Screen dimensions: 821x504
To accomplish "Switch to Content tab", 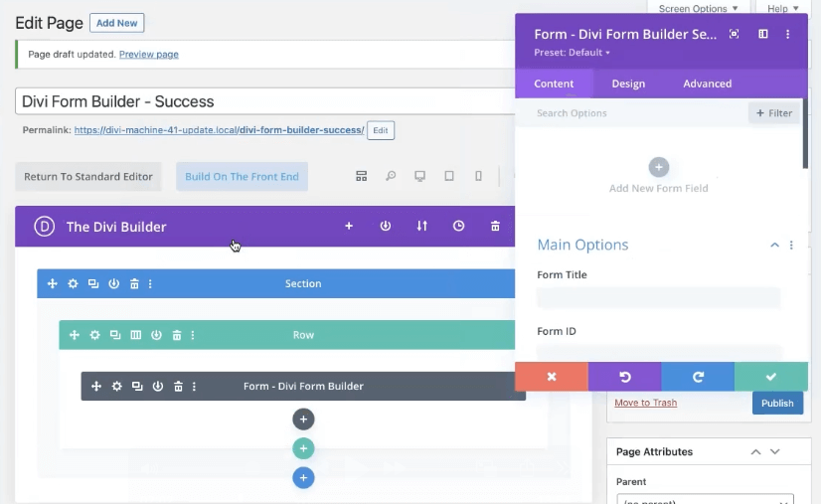I will (554, 84).
